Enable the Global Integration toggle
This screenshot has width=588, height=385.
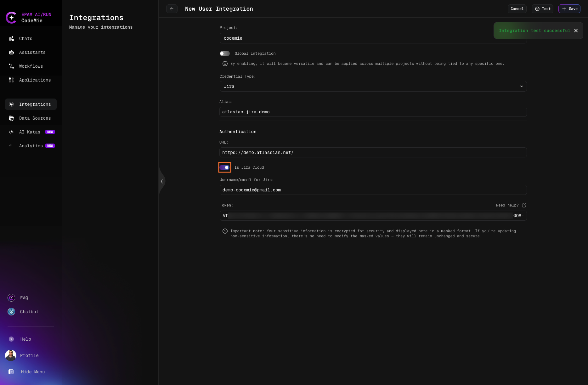224,54
